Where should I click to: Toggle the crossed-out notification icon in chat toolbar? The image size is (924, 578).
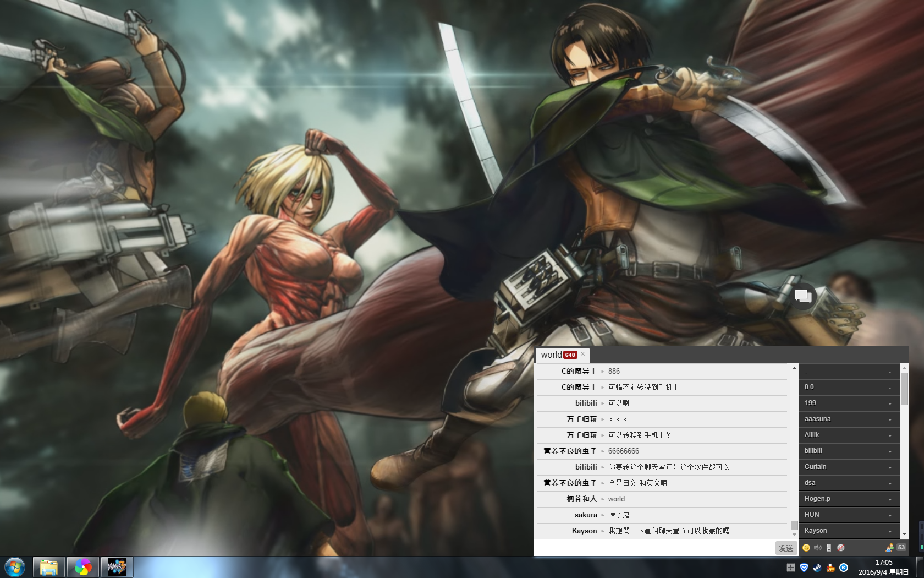841,548
